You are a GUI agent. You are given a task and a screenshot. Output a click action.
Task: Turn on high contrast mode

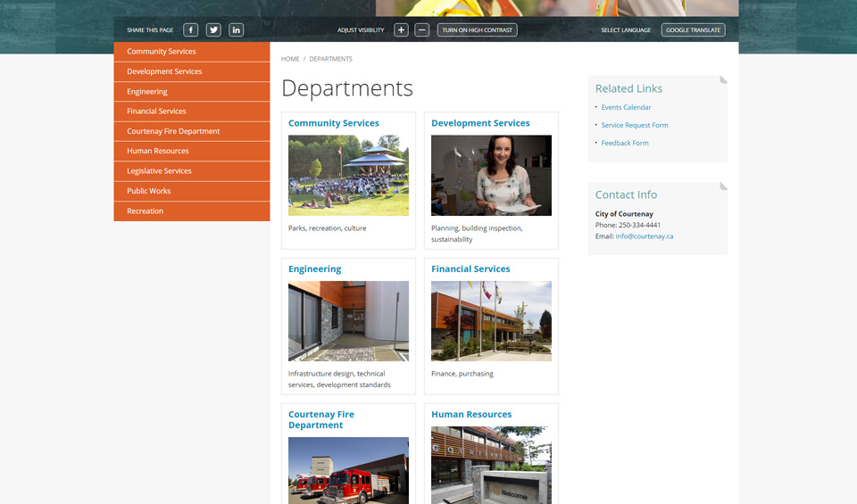(477, 30)
